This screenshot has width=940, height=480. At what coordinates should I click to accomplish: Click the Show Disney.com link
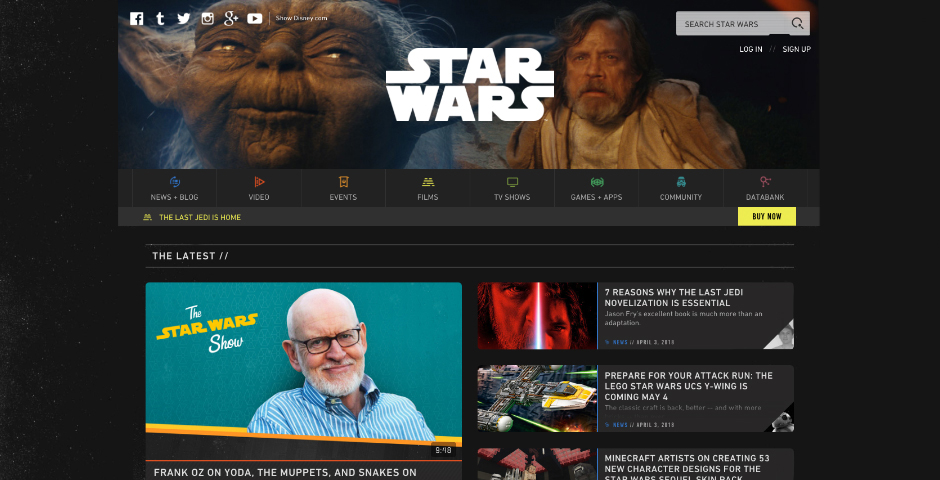[x=302, y=19]
